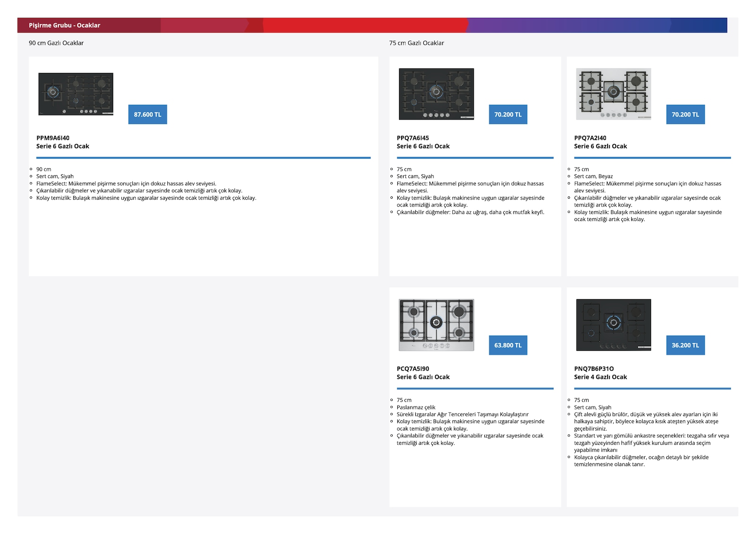Open the PNQ7B6P31O black hob image
Viewport: 756px width, 534px height.
[613, 325]
